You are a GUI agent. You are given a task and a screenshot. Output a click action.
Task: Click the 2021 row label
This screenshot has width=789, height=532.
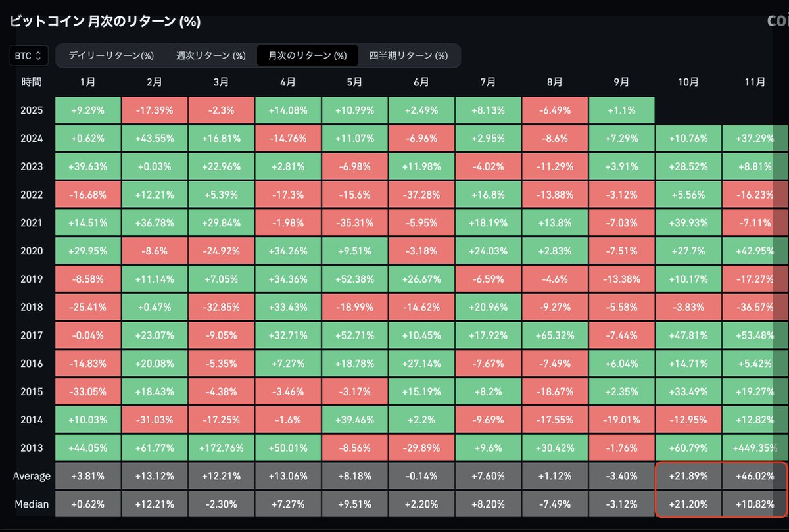[32, 222]
